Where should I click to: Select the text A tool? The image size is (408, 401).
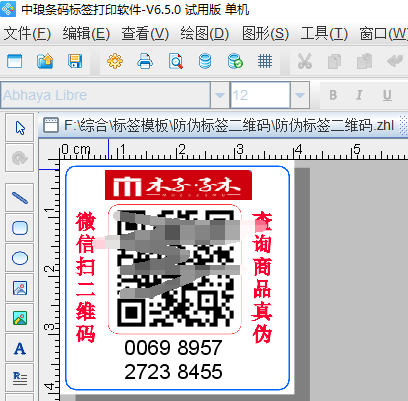click(x=20, y=348)
